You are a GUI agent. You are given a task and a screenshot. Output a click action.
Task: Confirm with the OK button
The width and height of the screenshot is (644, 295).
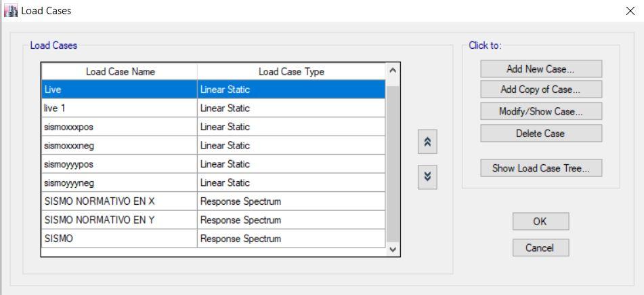(x=540, y=222)
